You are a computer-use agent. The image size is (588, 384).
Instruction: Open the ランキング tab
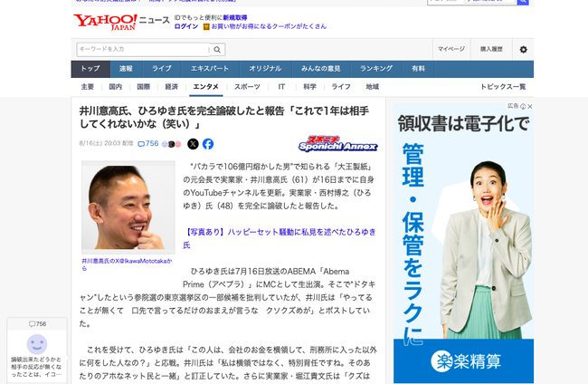click(376, 69)
